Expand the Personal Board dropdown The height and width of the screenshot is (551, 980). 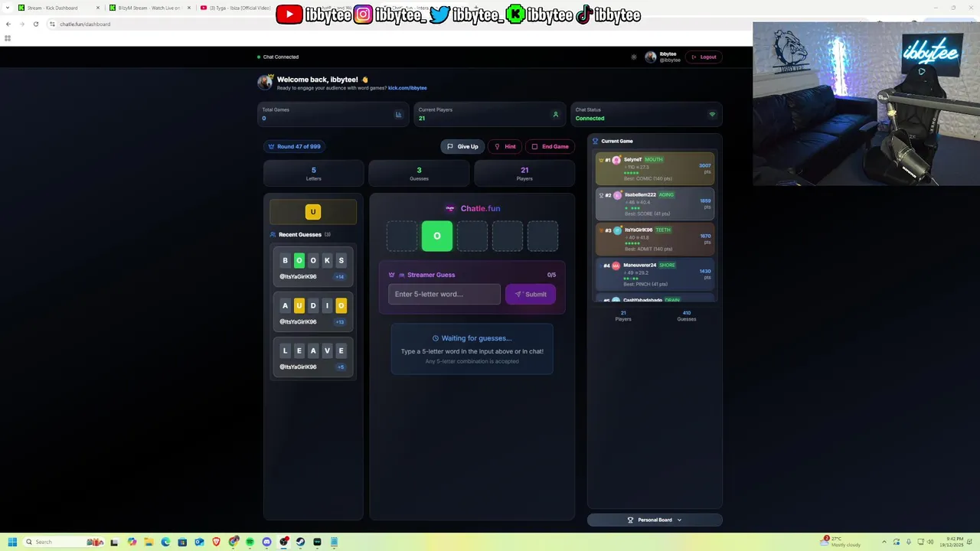(x=655, y=520)
